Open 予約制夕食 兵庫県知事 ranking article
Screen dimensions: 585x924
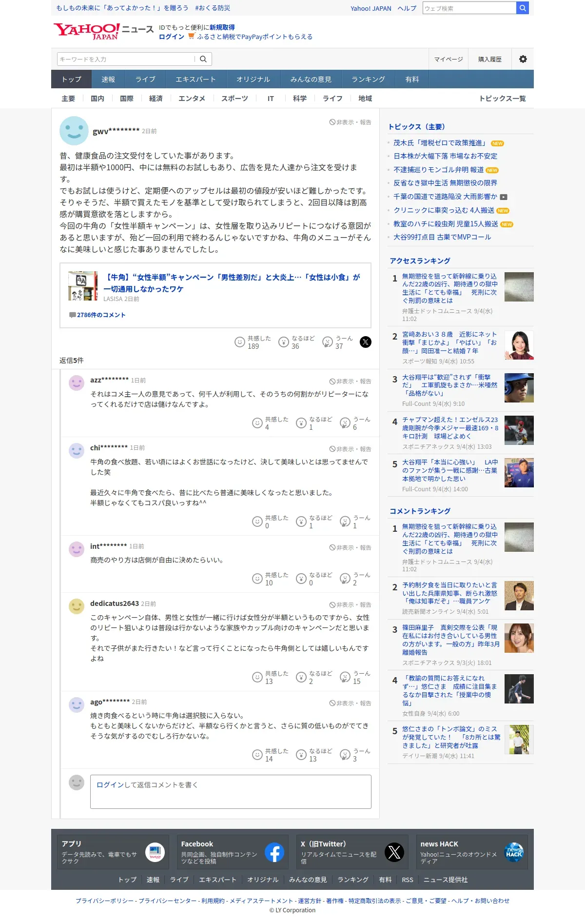(x=450, y=593)
